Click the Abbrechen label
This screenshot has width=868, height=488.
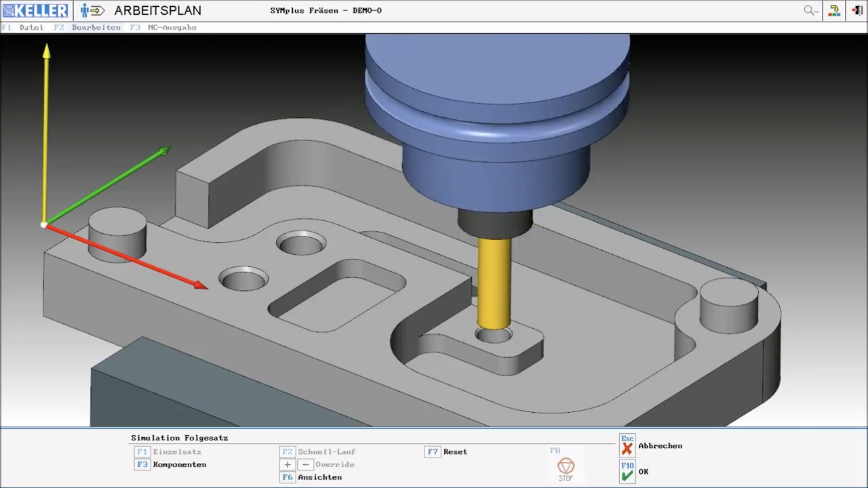coord(660,446)
